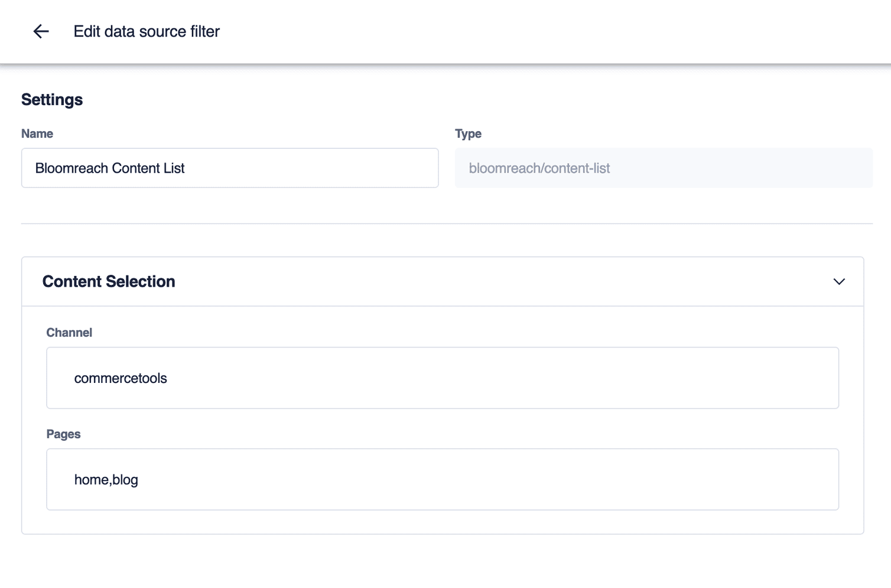Select the Pages field showing home,blog
Screen dimensions: 891x588
(442, 479)
